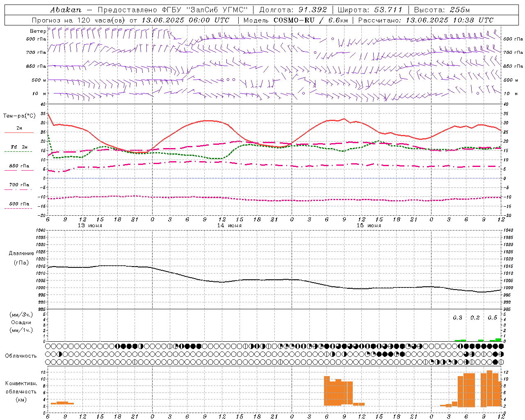
Task: Click the 850 гПа temperature legend entry
Action: [19, 166]
